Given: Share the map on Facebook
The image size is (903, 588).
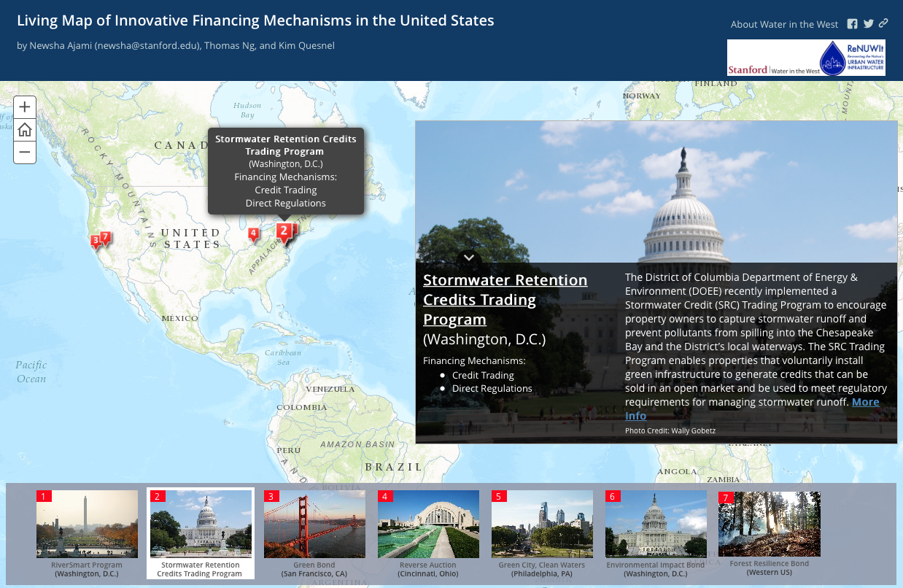Looking at the screenshot, I should coord(852,24).
